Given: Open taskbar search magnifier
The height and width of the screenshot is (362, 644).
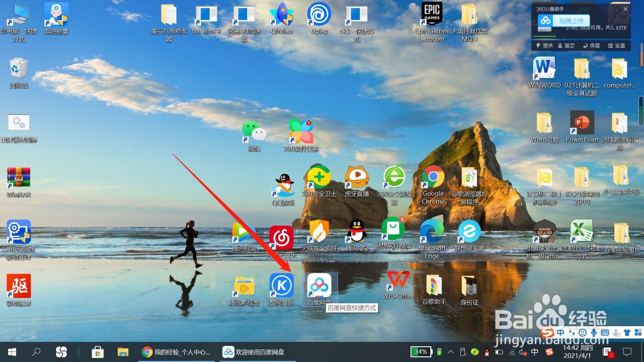Looking at the screenshot, I should pyautogui.click(x=36, y=352).
